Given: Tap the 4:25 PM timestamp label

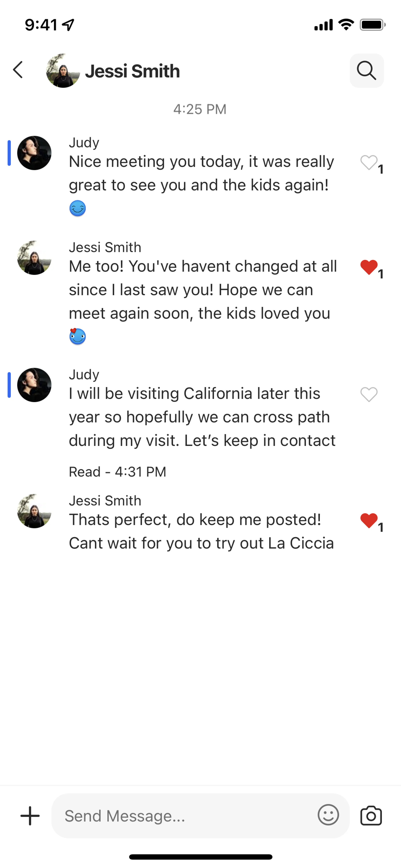Looking at the screenshot, I should tap(200, 109).
